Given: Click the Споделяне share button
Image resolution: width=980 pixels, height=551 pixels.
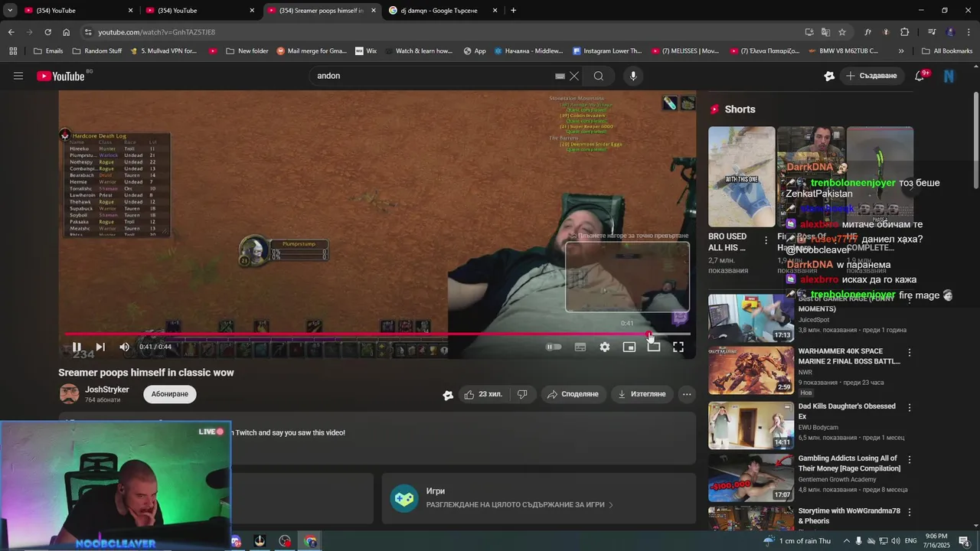Looking at the screenshot, I should click(x=573, y=394).
